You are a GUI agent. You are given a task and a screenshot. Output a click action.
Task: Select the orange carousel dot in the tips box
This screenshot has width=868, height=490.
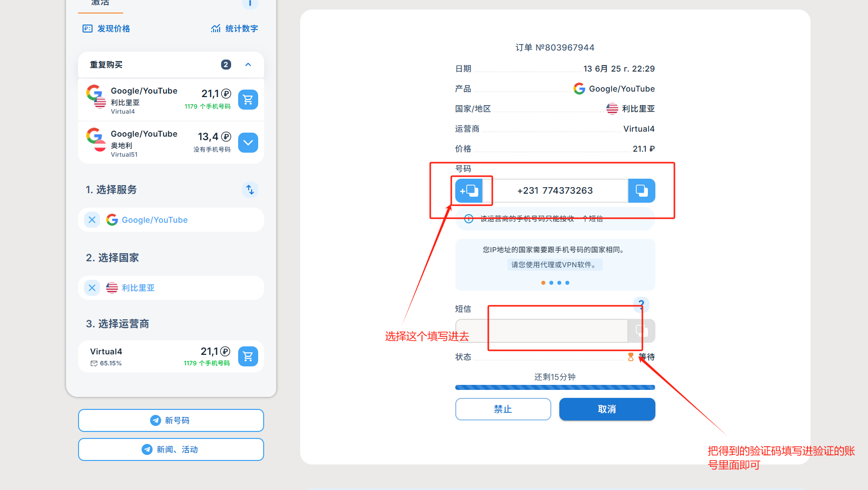pos(543,283)
